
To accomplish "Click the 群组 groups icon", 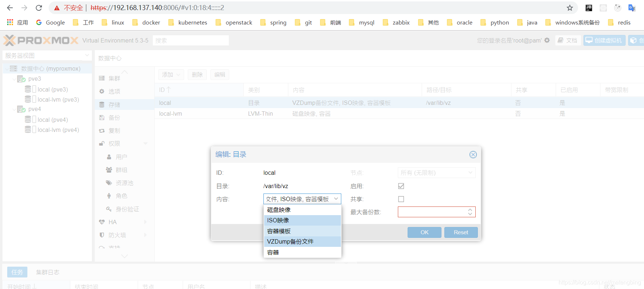I will pos(109,170).
